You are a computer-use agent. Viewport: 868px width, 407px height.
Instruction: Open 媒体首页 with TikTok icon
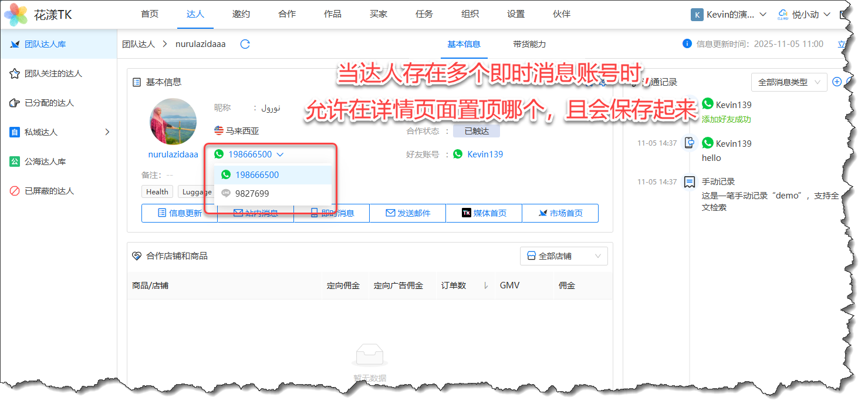[x=484, y=213]
